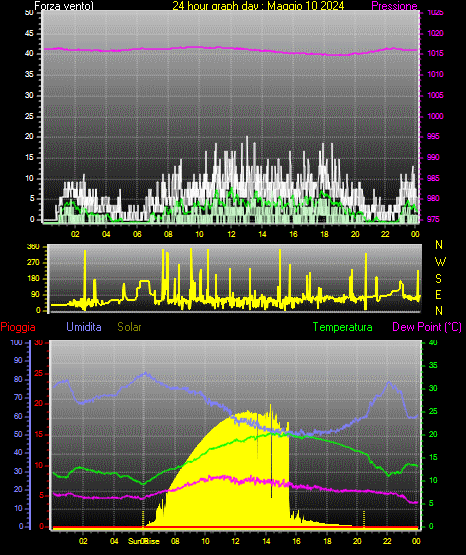Select the red 'Pioggia' legend label
Screen dimensions: 466x555
18,327
